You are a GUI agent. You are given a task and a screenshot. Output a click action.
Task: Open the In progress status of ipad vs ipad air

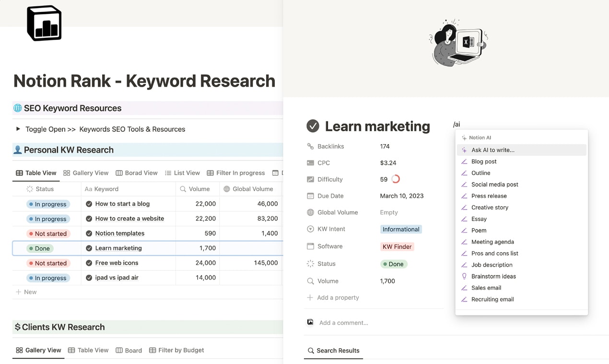(x=48, y=278)
